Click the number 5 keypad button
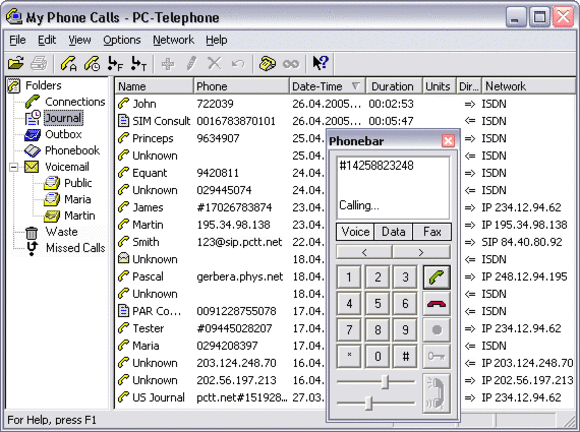 click(377, 304)
